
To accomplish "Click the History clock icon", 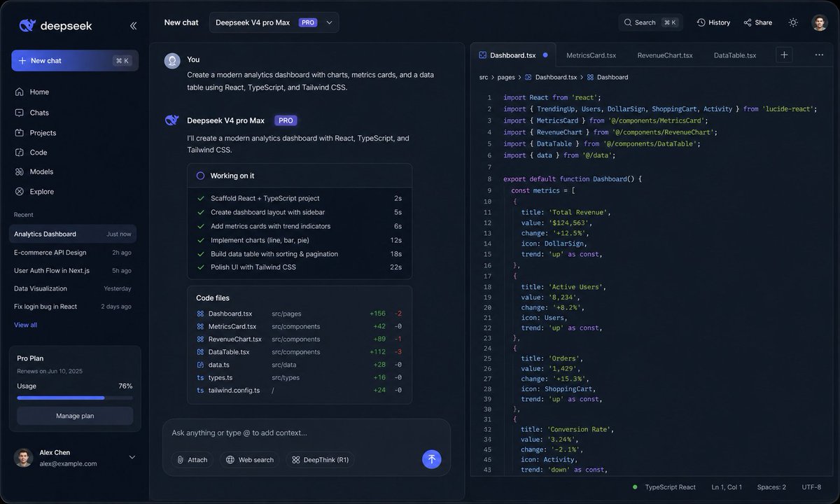I will pyautogui.click(x=701, y=22).
